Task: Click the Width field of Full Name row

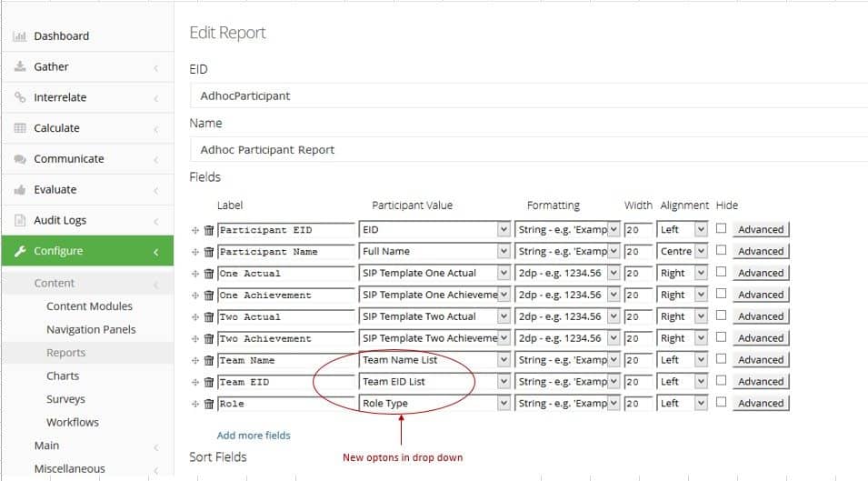Action: pyautogui.click(x=638, y=251)
